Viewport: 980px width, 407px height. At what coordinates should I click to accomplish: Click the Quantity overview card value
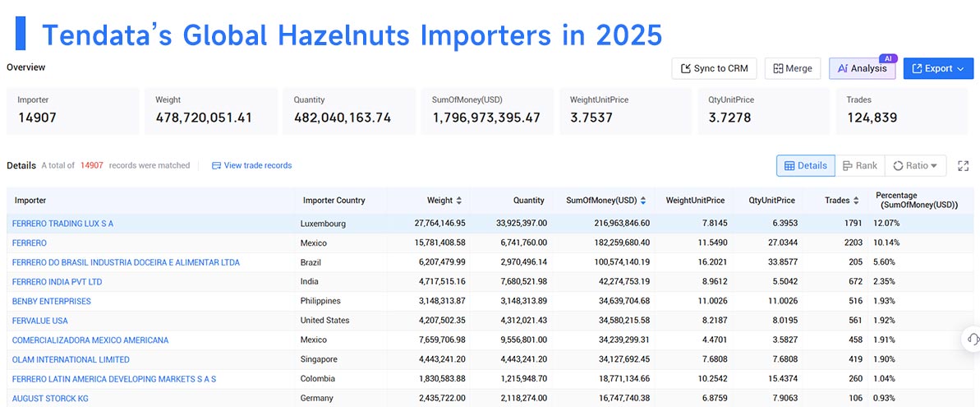click(343, 118)
